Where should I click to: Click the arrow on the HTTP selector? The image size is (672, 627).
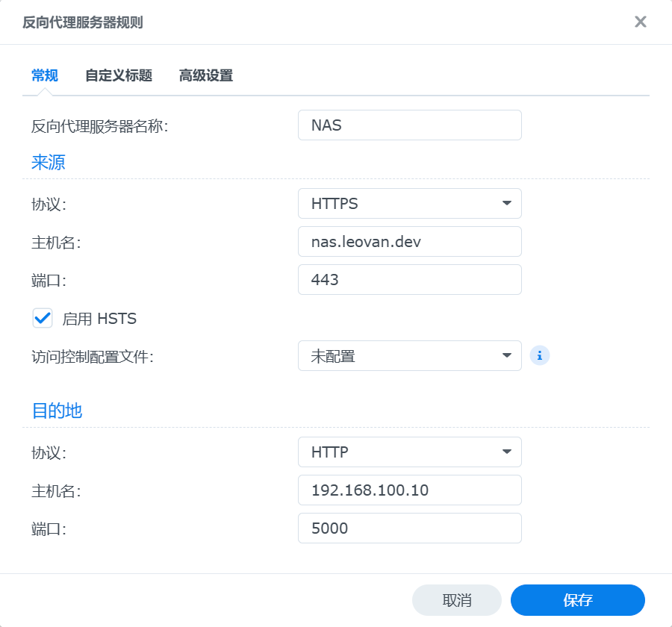[508, 452]
